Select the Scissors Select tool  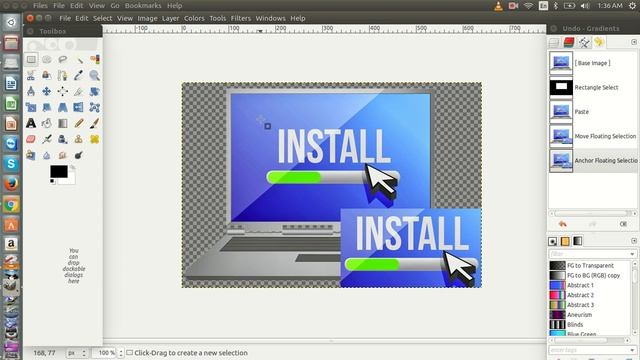(31, 76)
